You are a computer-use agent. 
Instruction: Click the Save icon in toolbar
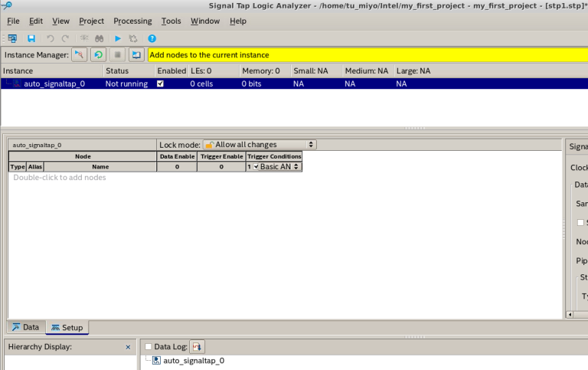point(31,38)
